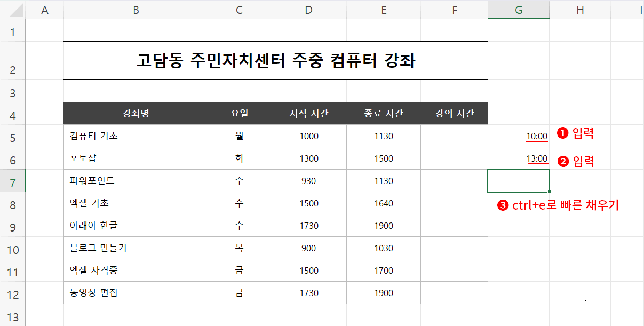Viewport: 644px width, 326px height.
Task: Click empty 강의 시간 cell for 컴퓨터 기초
Action: 454,136
